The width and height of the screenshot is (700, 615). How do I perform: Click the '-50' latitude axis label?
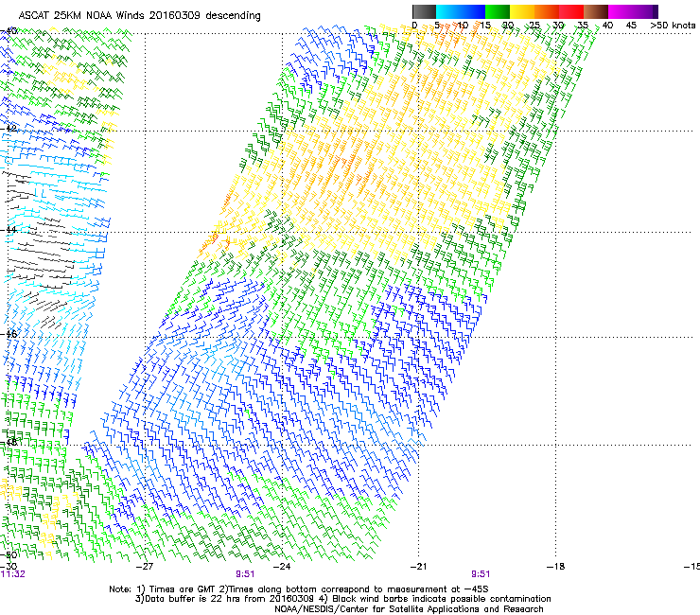coord(9,555)
